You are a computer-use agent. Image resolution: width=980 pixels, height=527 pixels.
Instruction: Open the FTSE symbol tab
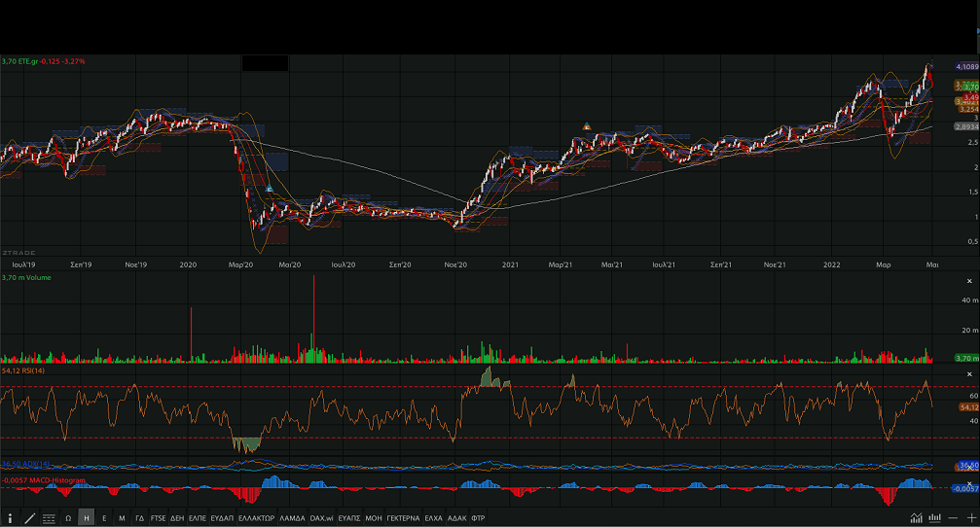click(x=158, y=518)
